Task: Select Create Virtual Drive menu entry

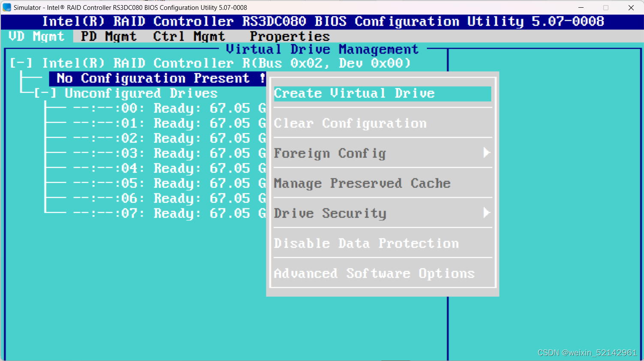Action: tap(382, 93)
